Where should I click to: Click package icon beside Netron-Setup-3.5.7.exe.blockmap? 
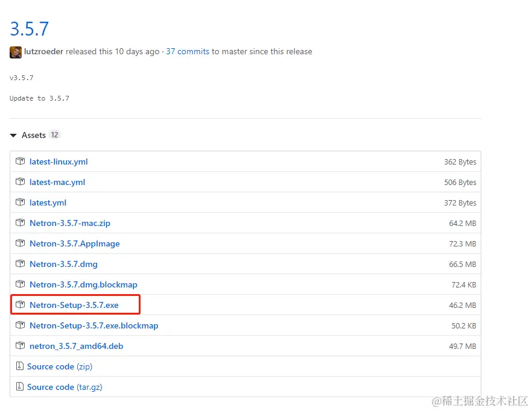20,325
